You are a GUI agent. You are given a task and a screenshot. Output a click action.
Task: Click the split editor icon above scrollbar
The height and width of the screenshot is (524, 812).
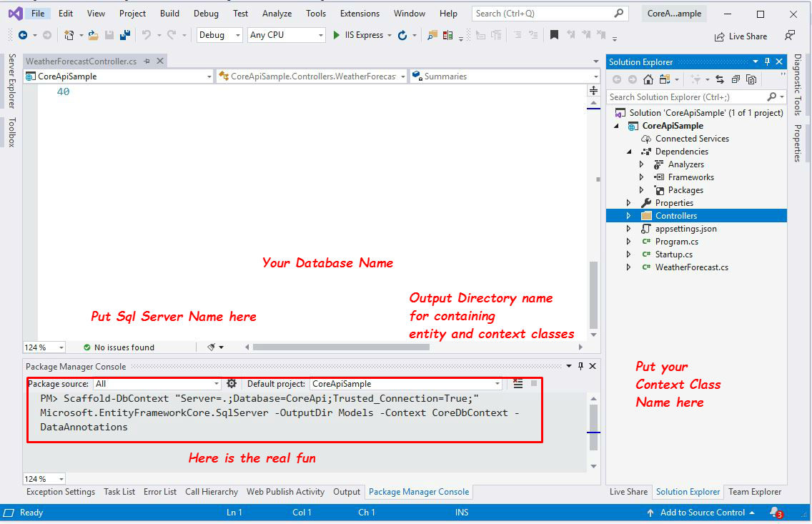(x=593, y=91)
